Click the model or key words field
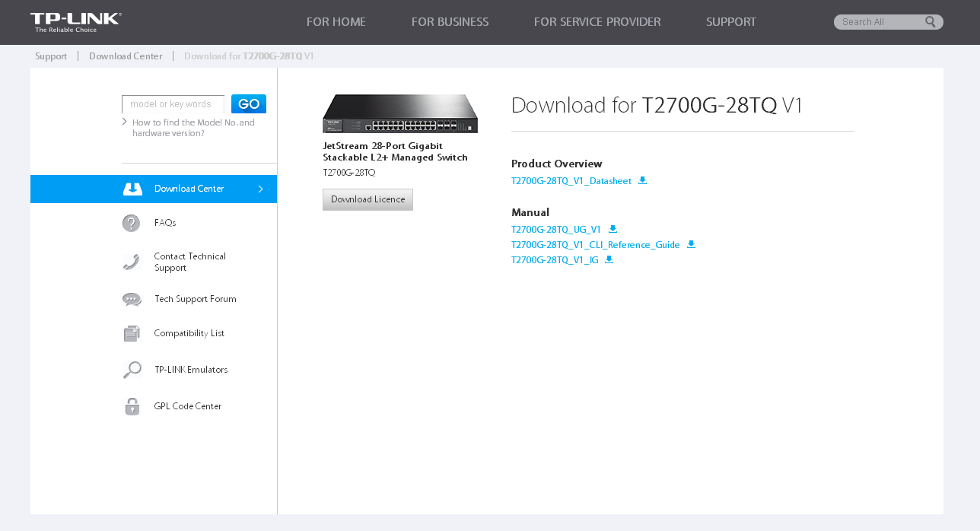980x531 pixels. [173, 104]
